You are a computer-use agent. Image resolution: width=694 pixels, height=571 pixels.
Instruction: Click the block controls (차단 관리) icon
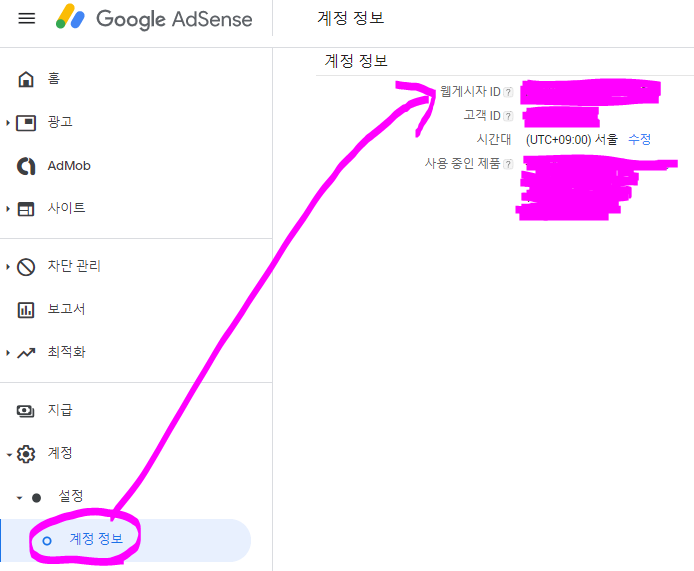point(26,267)
